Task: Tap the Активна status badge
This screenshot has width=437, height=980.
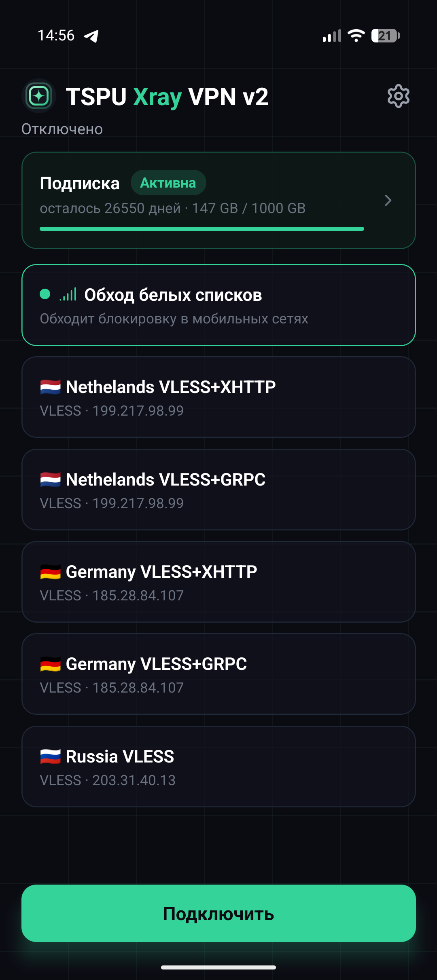Action: [x=168, y=183]
